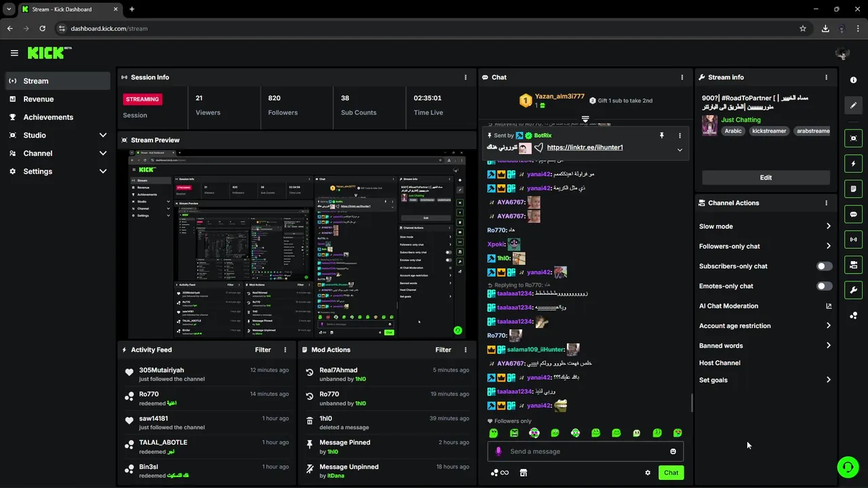The image size is (868, 488).
Task: Click the shop icon below message box
Action: click(x=523, y=473)
